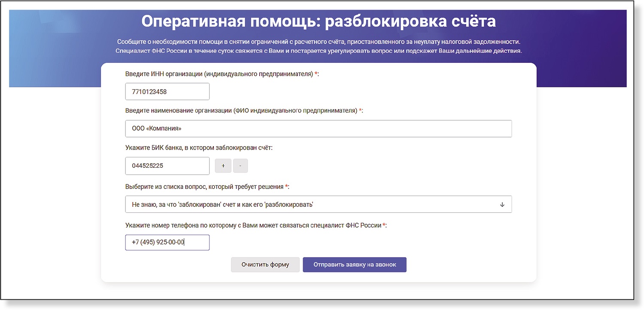Click label Введите наименование организации
The height and width of the screenshot is (310, 644).
(x=244, y=110)
